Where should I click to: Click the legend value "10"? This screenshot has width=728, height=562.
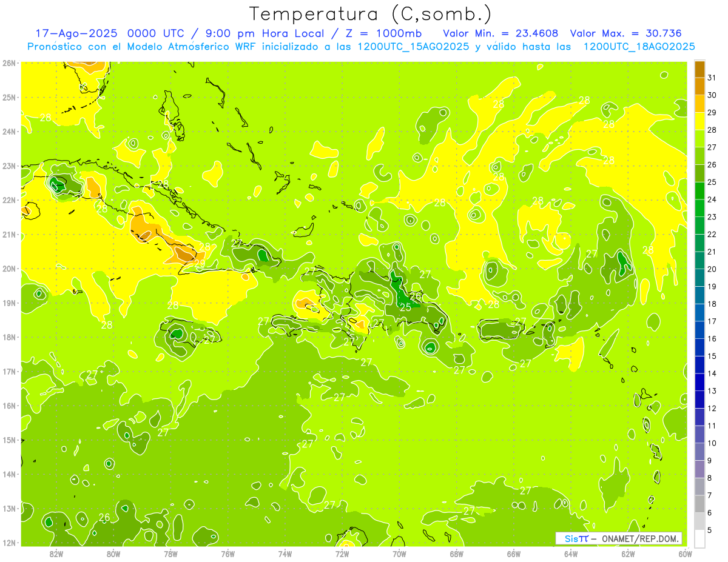(x=712, y=443)
